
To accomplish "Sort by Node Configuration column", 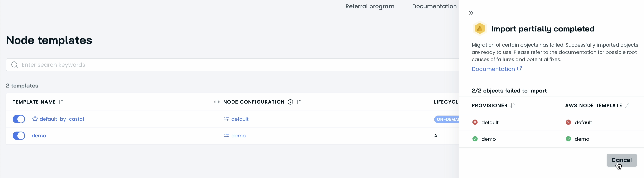I will (x=299, y=102).
